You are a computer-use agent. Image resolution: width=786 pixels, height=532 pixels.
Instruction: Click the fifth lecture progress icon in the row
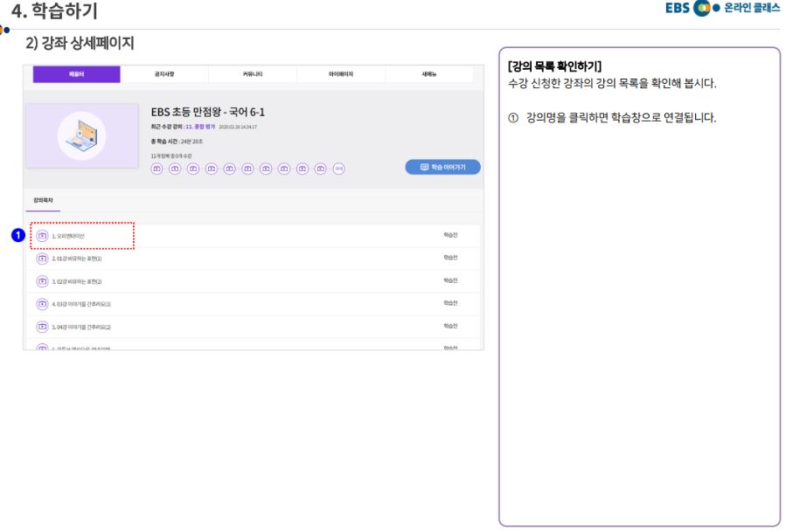point(230,169)
